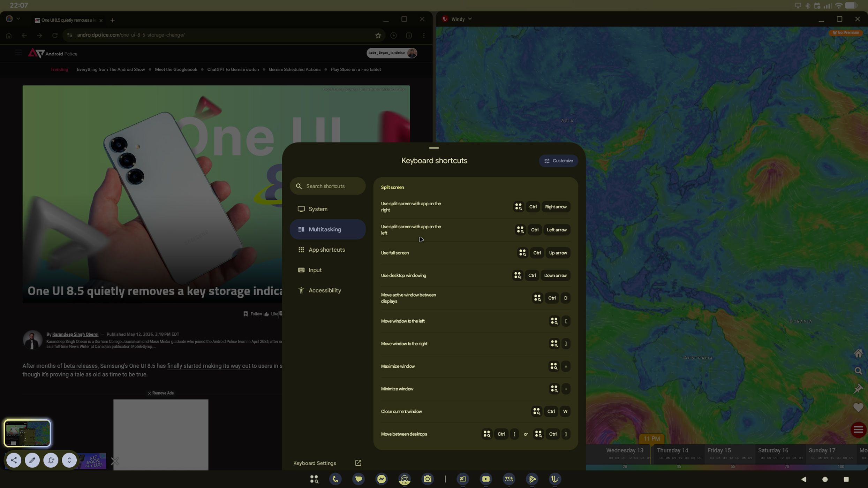Click the 11 PM time marker in Windy

point(651,439)
